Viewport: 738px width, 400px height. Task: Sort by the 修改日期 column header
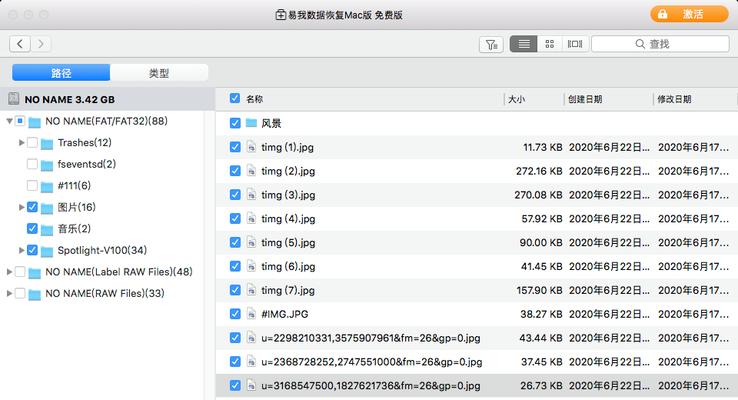click(x=674, y=99)
